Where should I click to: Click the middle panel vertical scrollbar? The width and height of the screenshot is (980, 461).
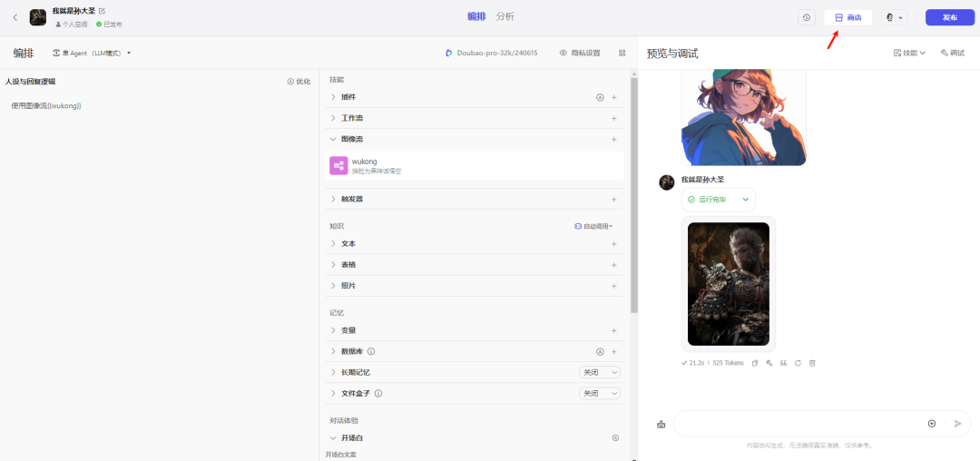click(634, 195)
